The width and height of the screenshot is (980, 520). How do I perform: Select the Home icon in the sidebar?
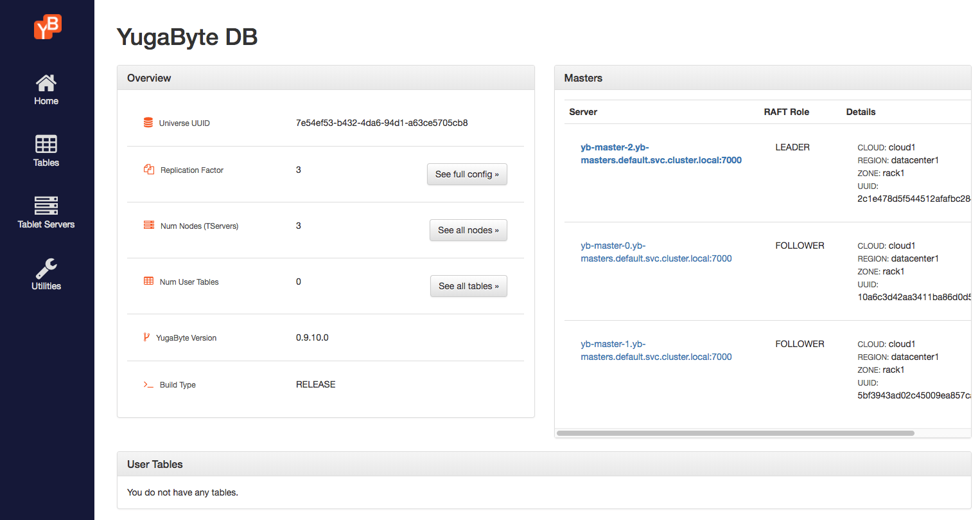tap(46, 84)
